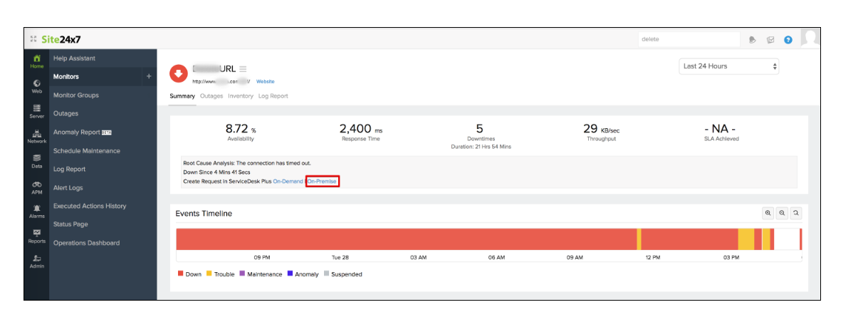The image size is (868, 317).
Task: Open Alarms bell icon in sidebar
Action: point(36,211)
